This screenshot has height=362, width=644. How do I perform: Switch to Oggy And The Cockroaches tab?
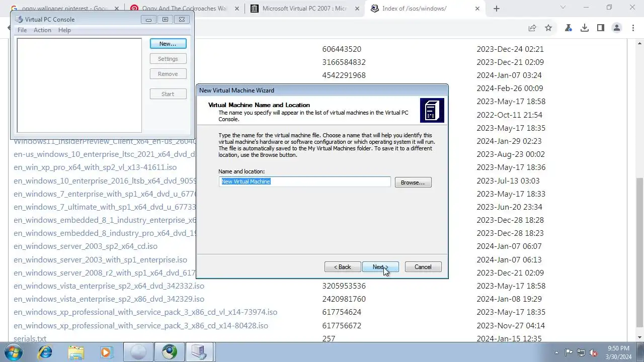(x=184, y=9)
